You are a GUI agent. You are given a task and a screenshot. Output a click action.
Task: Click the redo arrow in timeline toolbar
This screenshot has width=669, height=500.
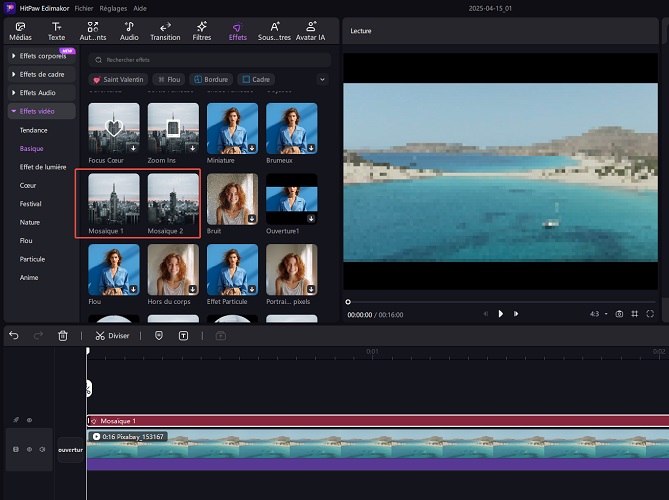click(x=38, y=336)
